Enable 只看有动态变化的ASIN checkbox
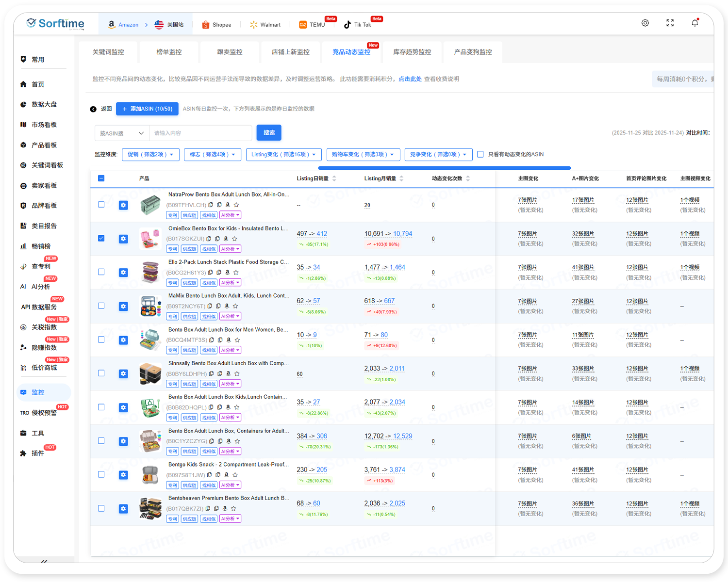This screenshot has height=582, width=728. pos(480,155)
